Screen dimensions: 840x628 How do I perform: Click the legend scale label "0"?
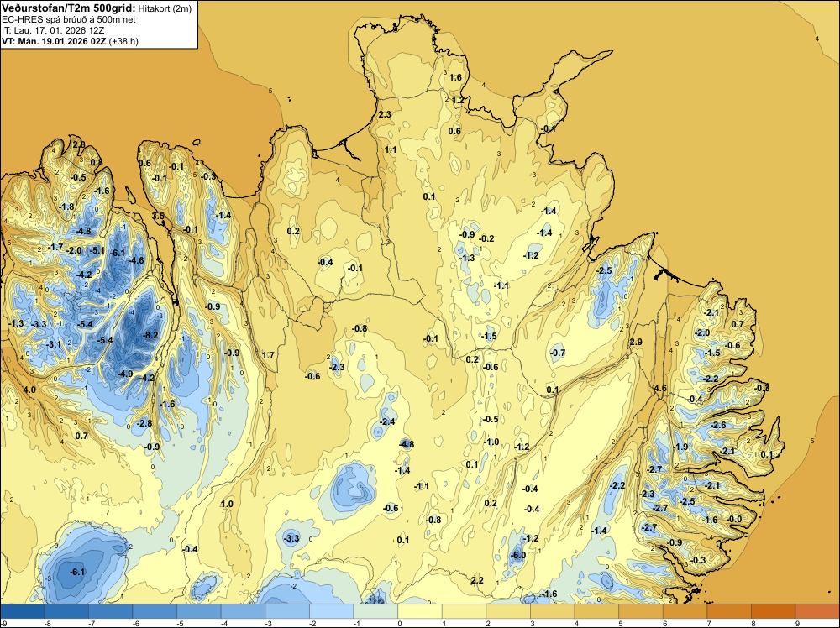(400, 623)
